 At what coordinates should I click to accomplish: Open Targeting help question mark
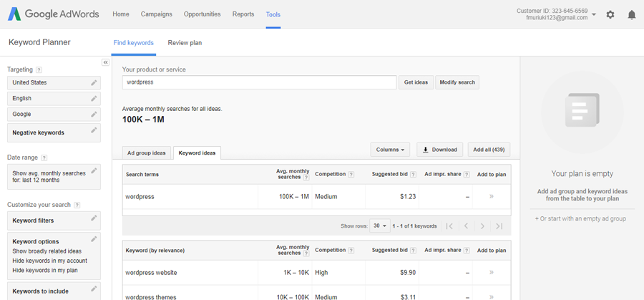point(39,70)
